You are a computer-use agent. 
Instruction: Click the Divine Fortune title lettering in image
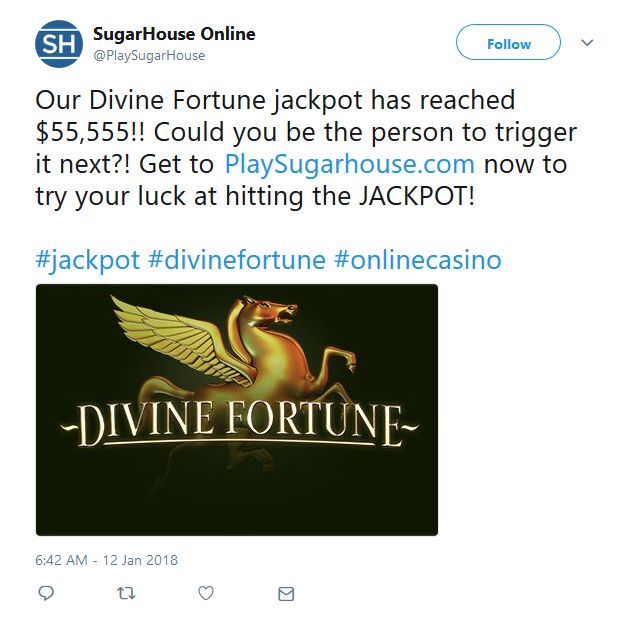(x=239, y=422)
